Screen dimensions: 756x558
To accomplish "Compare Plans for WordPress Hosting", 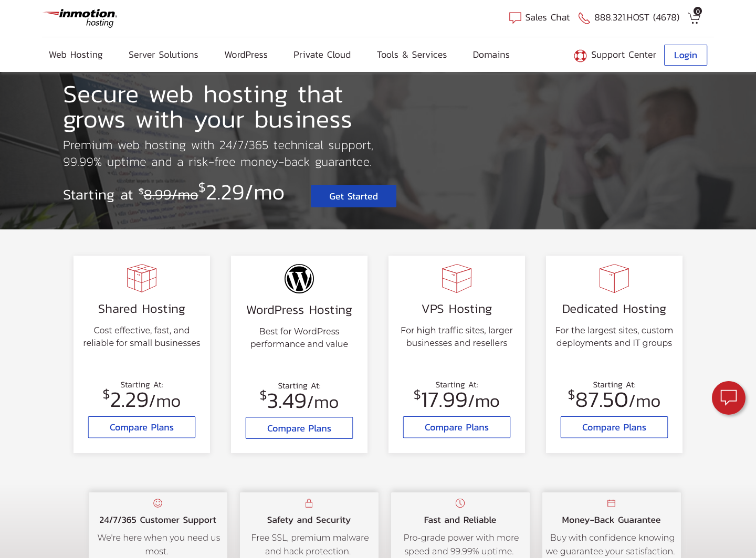I will click(299, 428).
